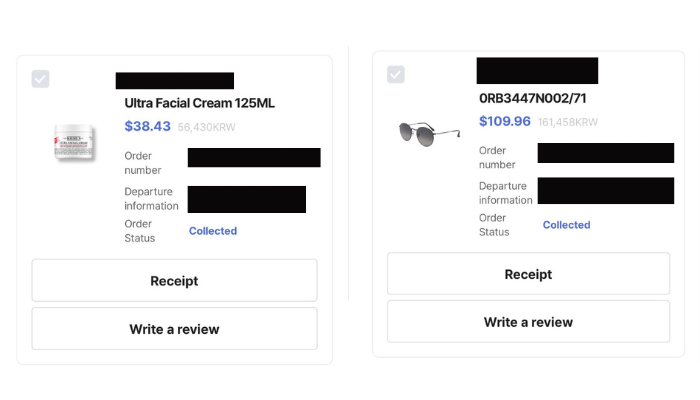Click the Receipt button for the sunglasses order

(529, 274)
